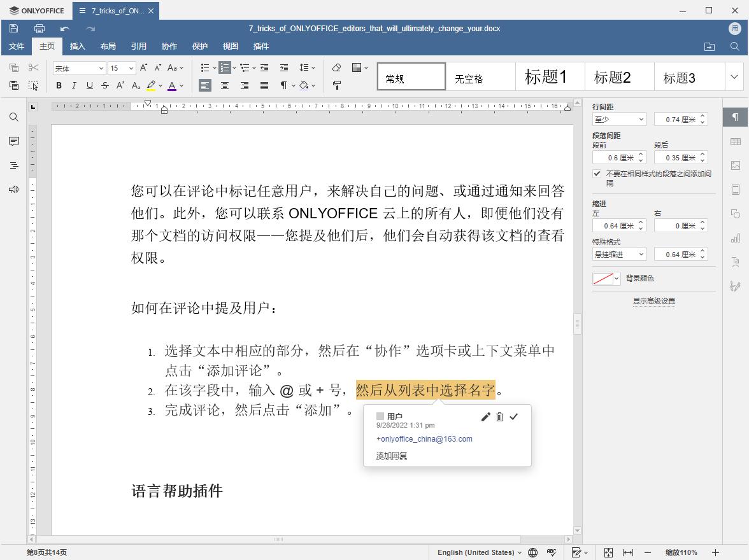Click the Clear formatting eraser icon
The image size is (749, 560).
click(338, 67)
